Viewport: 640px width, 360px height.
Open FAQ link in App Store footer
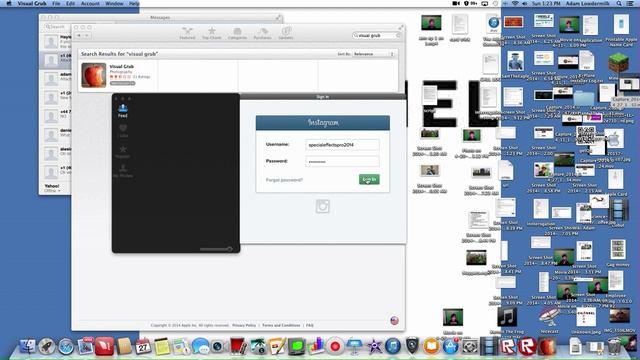coord(310,325)
